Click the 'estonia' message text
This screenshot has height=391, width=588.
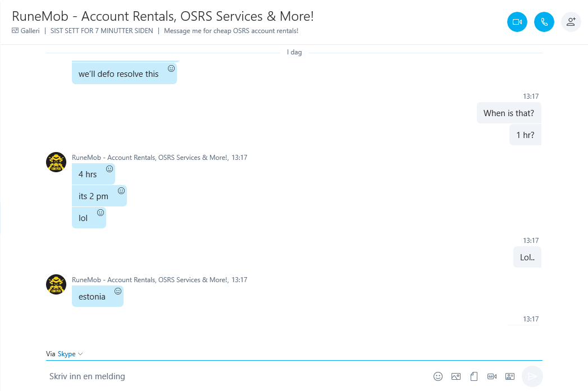pos(92,297)
